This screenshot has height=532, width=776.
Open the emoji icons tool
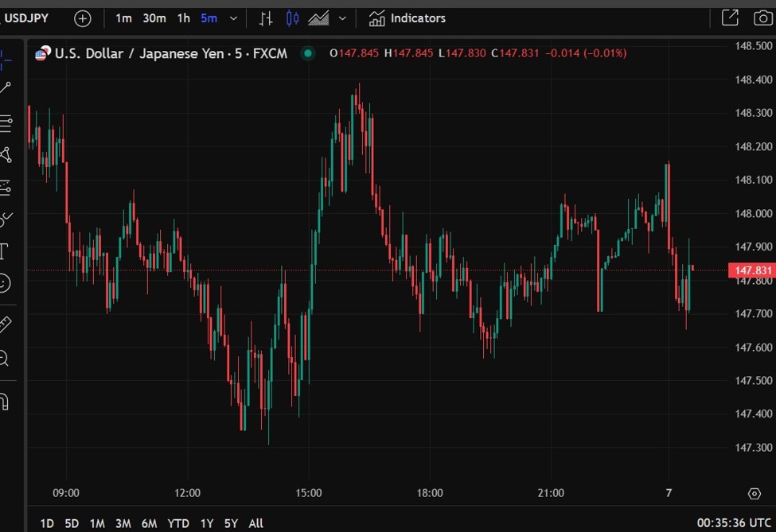(x=5, y=283)
